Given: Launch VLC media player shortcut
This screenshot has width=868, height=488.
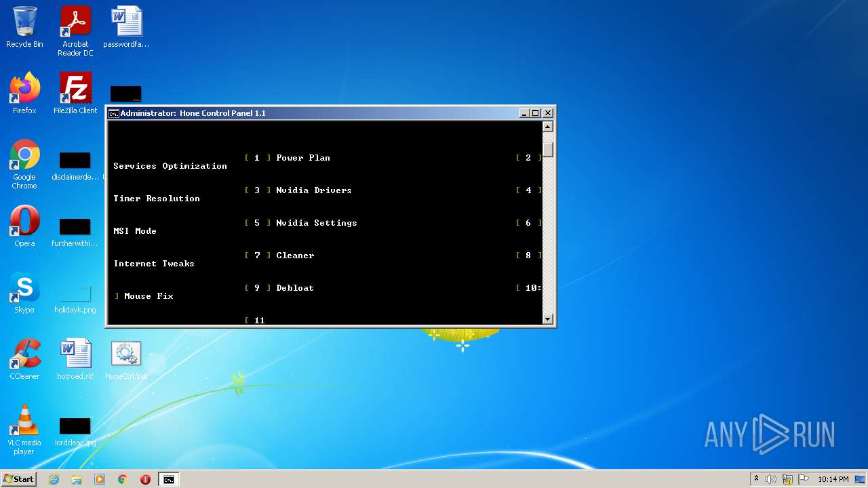Looking at the screenshot, I should pyautogui.click(x=24, y=430).
